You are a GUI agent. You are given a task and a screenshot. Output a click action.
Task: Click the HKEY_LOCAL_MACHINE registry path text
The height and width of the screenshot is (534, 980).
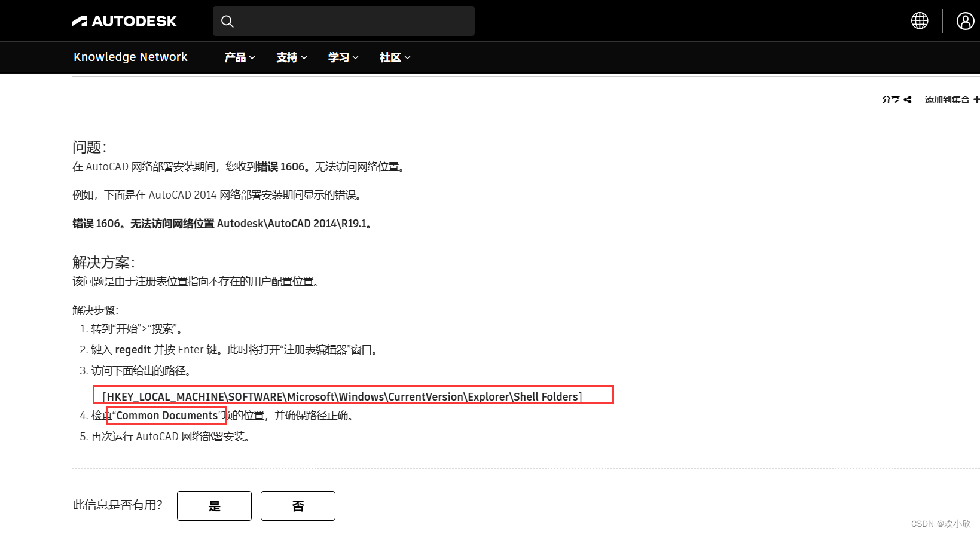tap(342, 397)
